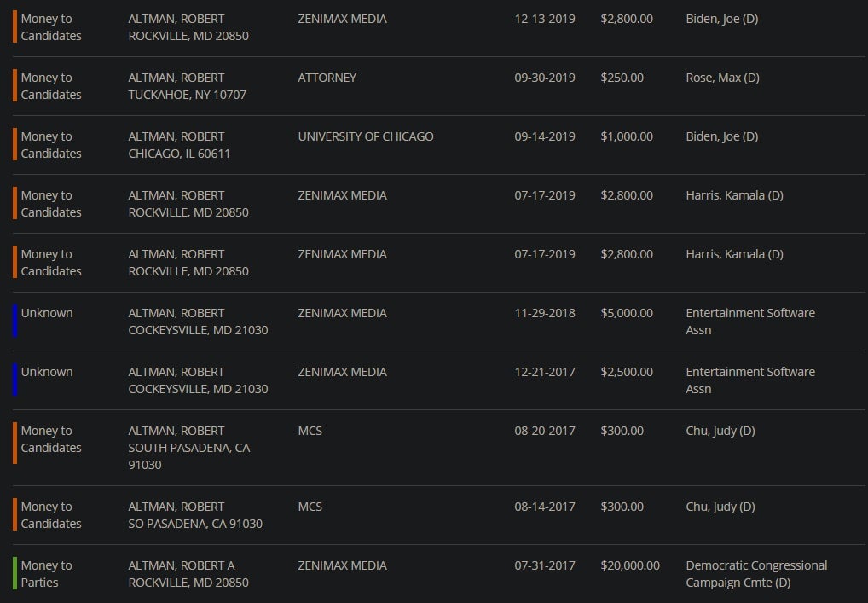This screenshot has width=868, height=603.
Task: Select the $5,000.00 donation amount
Action: click(x=627, y=313)
